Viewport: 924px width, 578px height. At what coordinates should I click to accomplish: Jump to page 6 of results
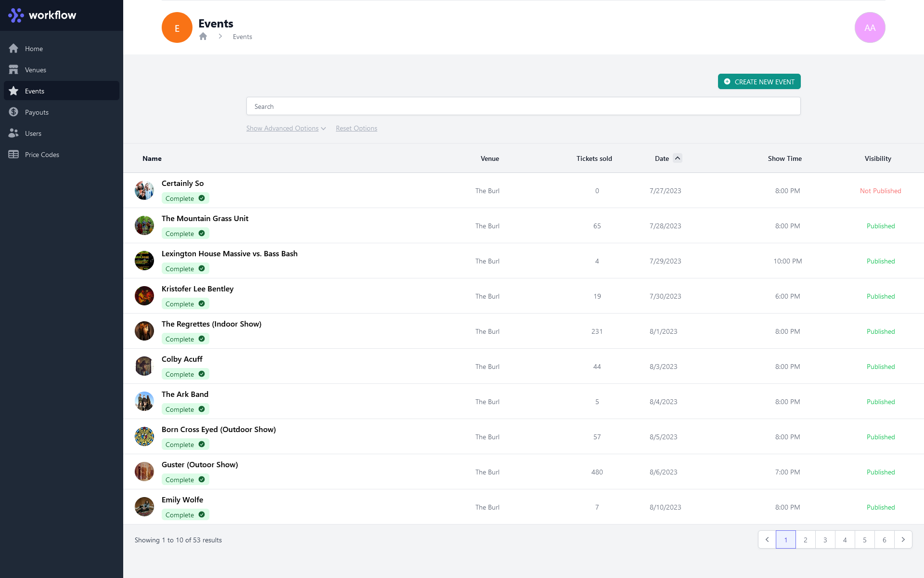point(884,539)
